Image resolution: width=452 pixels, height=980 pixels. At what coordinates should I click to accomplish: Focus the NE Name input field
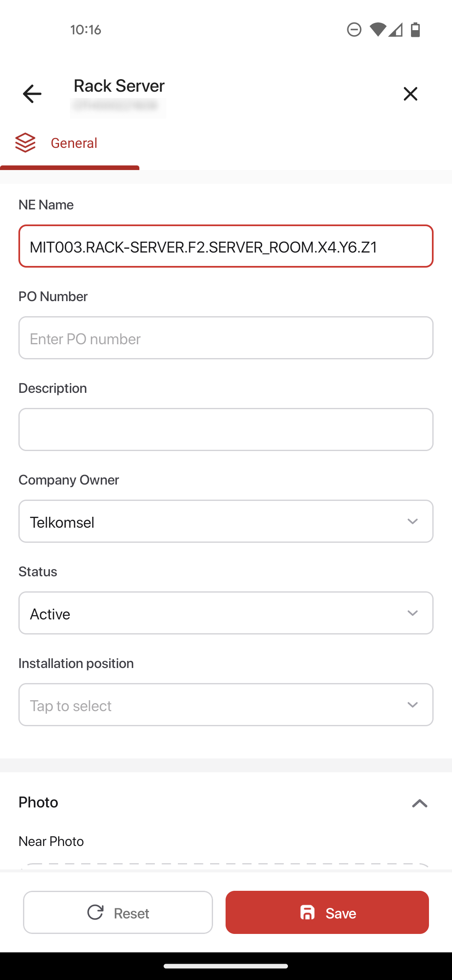(x=226, y=246)
